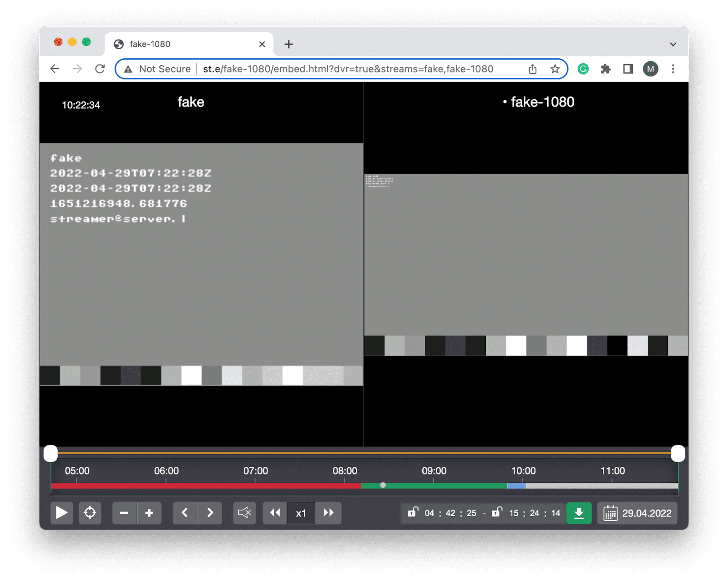Bookmark this page with the star
The image size is (728, 582).
tap(555, 69)
